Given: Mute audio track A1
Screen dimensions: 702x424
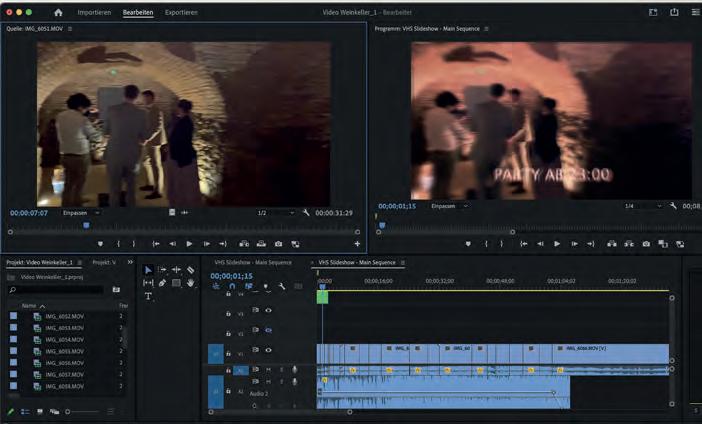Looking at the screenshot, I should coord(268,369).
